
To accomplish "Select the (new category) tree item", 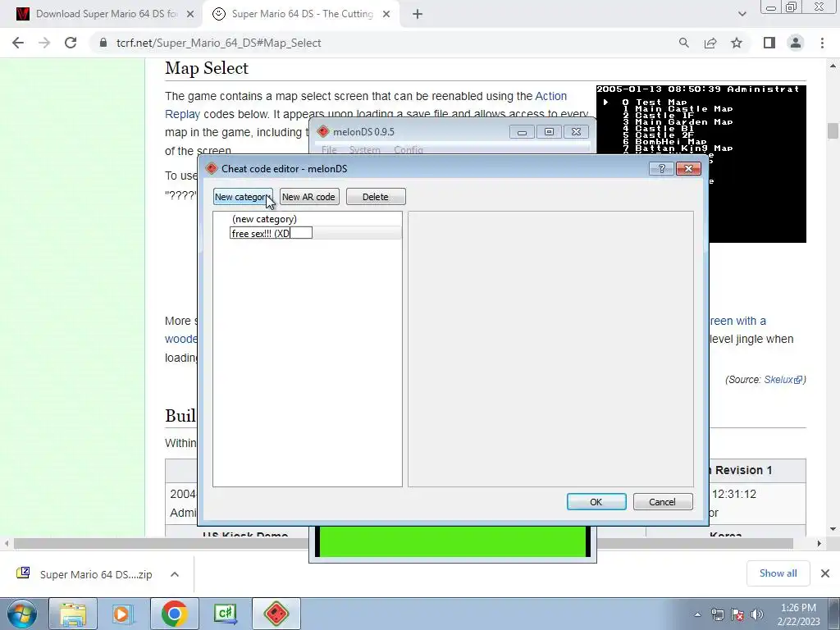I will coord(264,219).
